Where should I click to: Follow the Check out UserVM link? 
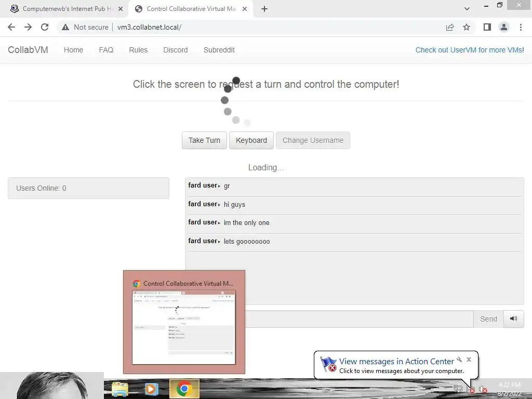pyautogui.click(x=470, y=50)
